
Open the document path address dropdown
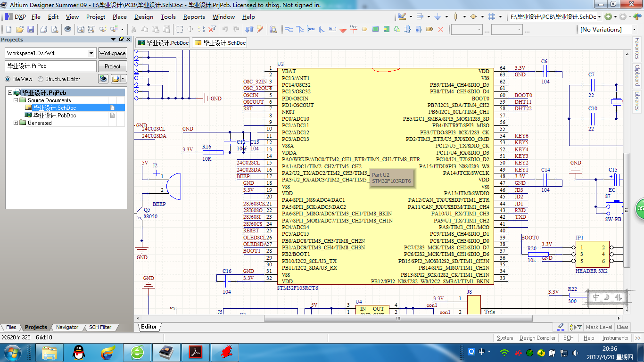[x=599, y=17]
